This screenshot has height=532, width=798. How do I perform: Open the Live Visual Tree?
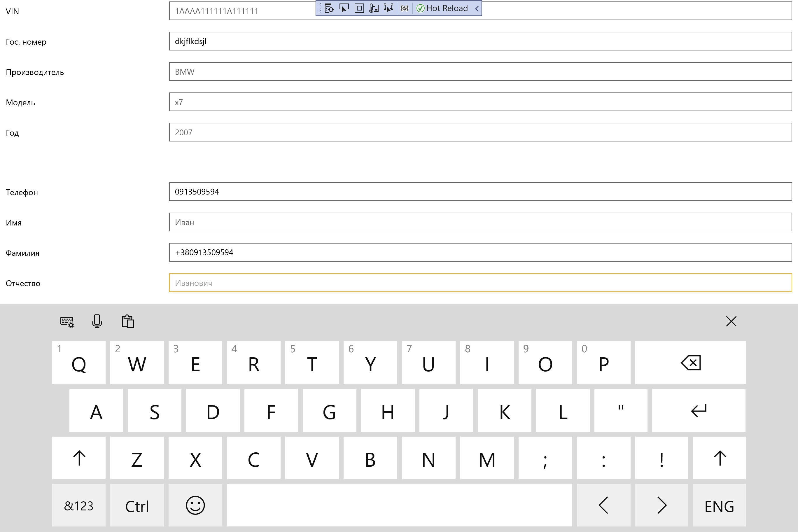click(x=329, y=8)
